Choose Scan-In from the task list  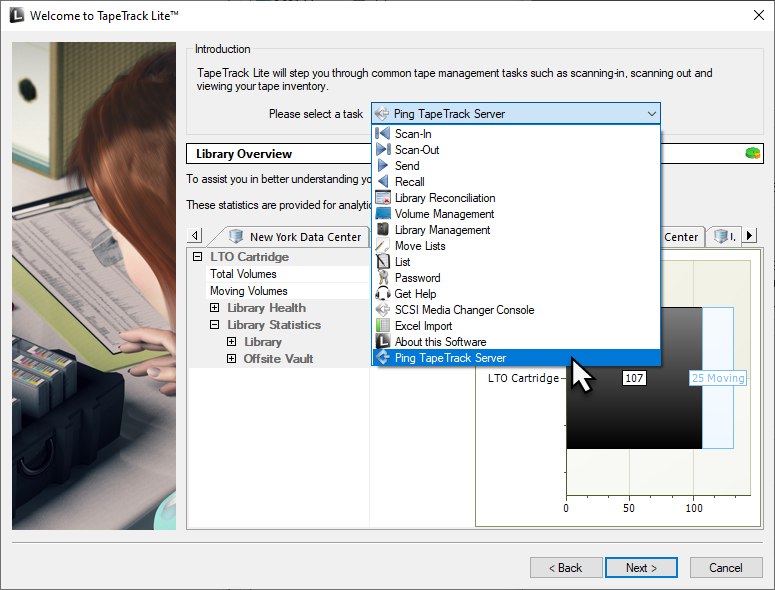(x=516, y=133)
